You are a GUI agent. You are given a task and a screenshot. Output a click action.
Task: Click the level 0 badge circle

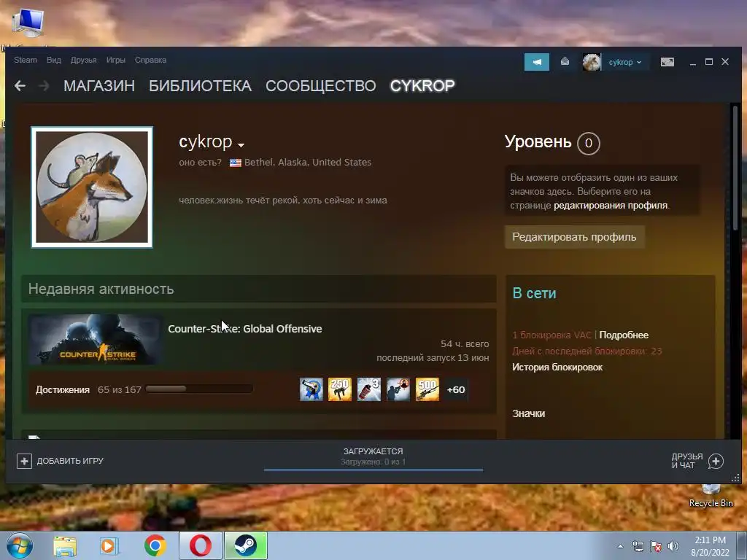click(x=589, y=143)
